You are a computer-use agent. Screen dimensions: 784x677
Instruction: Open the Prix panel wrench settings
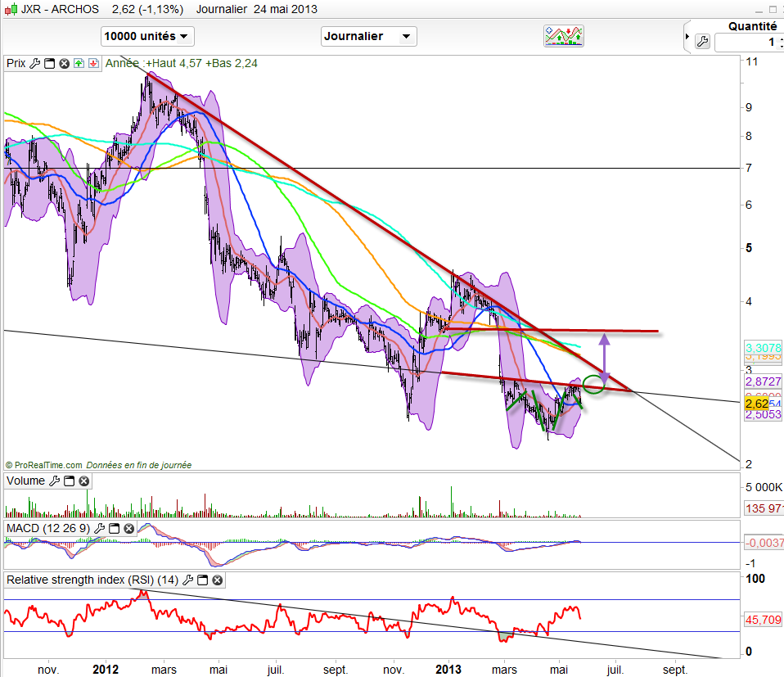click(x=34, y=63)
